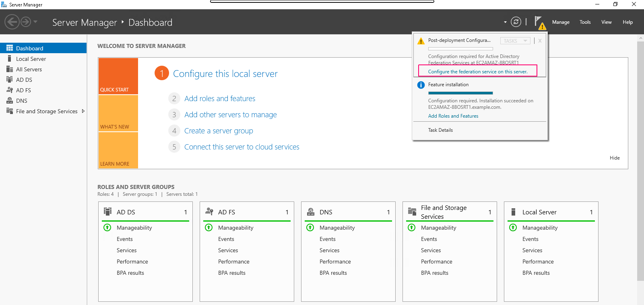Image resolution: width=644 pixels, height=305 pixels.
Task: Select the QUICK START tile
Action: [x=118, y=76]
